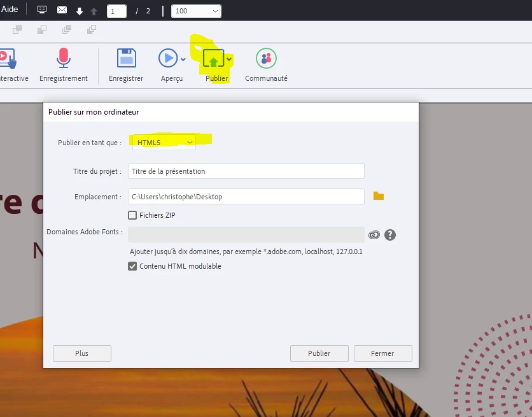Click the Plus button
Viewport: 532px width, 417px height.
coord(81,353)
